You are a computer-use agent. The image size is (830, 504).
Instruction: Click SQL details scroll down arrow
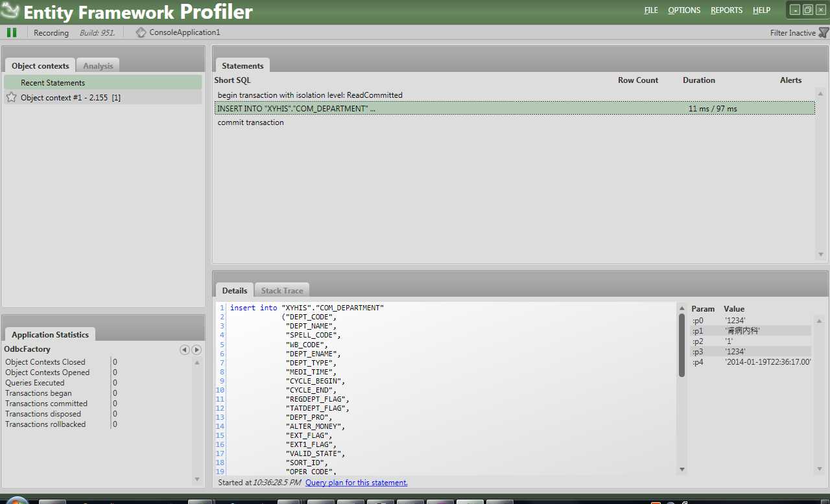682,469
